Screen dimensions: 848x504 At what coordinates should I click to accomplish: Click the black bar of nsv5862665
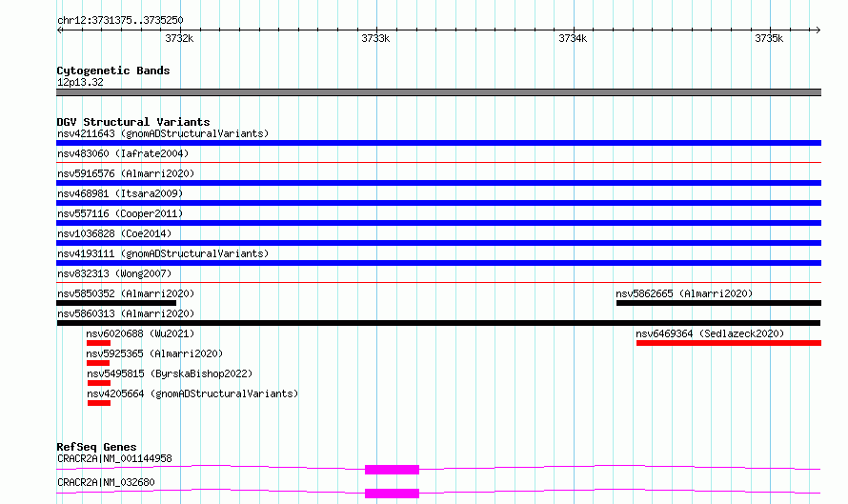tap(718, 303)
